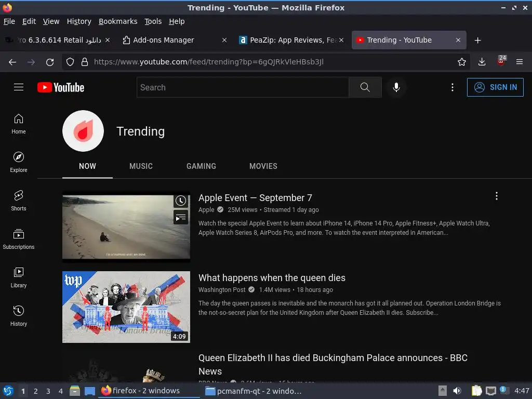Click Watch later clock on Apple Event thumbnail
This screenshot has width=532, height=399.
click(180, 201)
